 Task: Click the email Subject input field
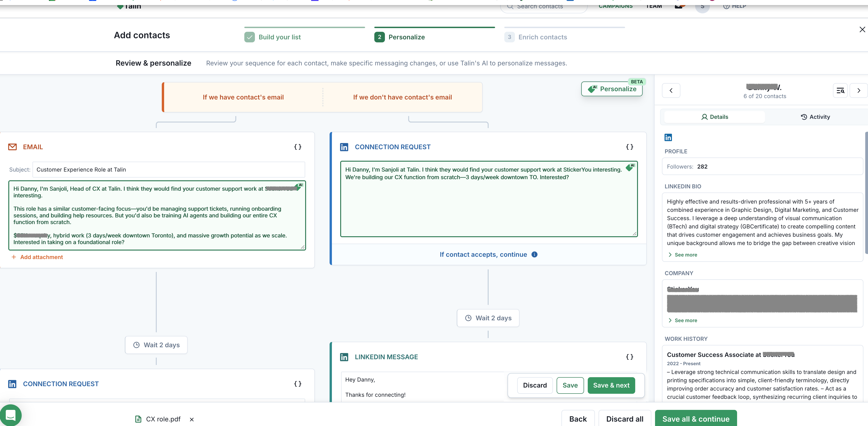(168, 169)
